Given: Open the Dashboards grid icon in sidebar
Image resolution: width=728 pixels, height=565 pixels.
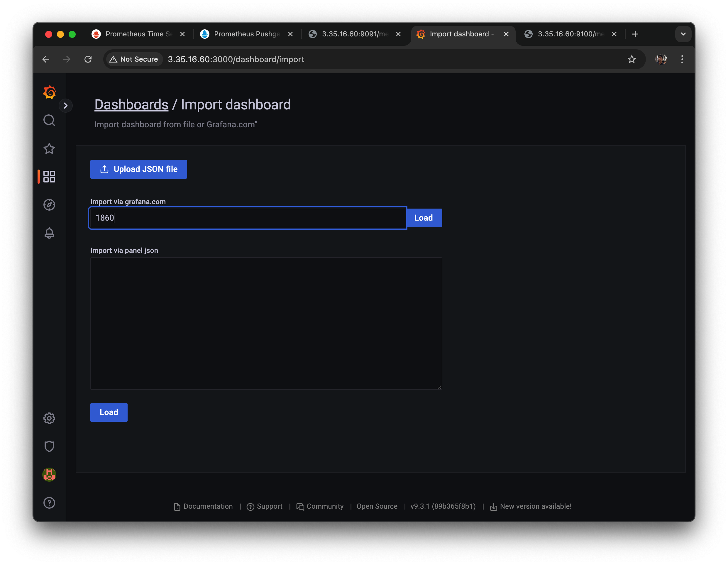Looking at the screenshot, I should point(49,177).
